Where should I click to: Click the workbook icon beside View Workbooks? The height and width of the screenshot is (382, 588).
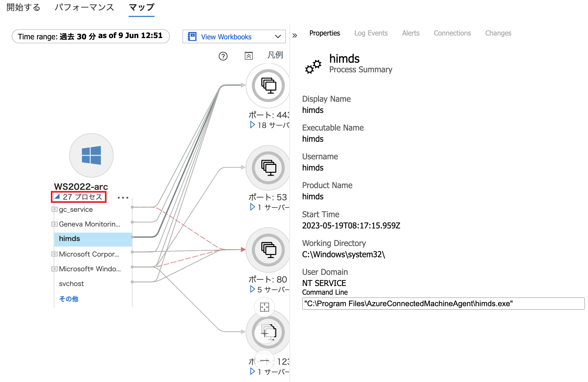pyautogui.click(x=192, y=36)
